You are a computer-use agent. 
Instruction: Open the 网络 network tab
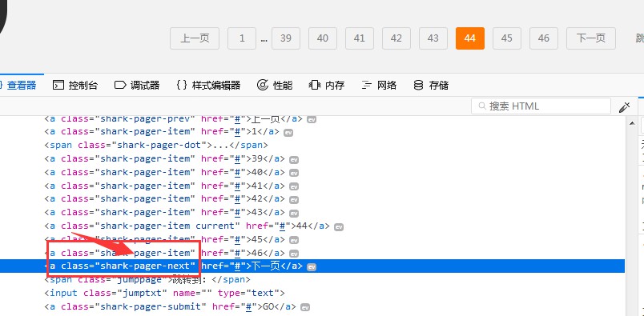pyautogui.click(x=379, y=86)
